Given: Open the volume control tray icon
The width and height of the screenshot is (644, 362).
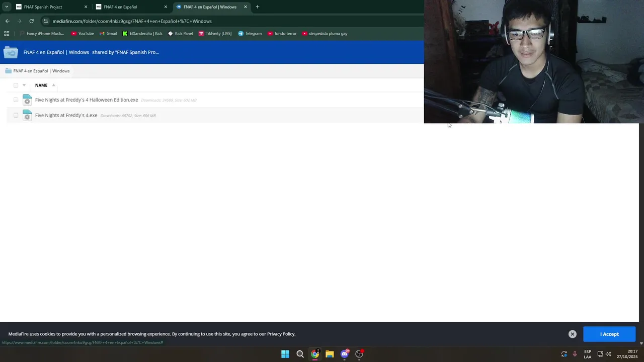Looking at the screenshot, I should tap(608, 354).
